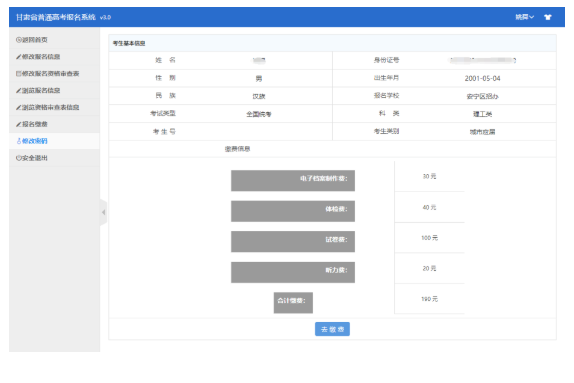Viewport: 574px width, 383px height.
Task: Click the 20 元 fee amount
Action: click(x=429, y=269)
